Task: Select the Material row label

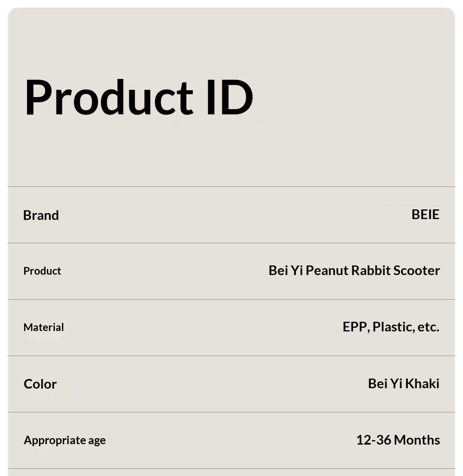Action: tap(43, 327)
